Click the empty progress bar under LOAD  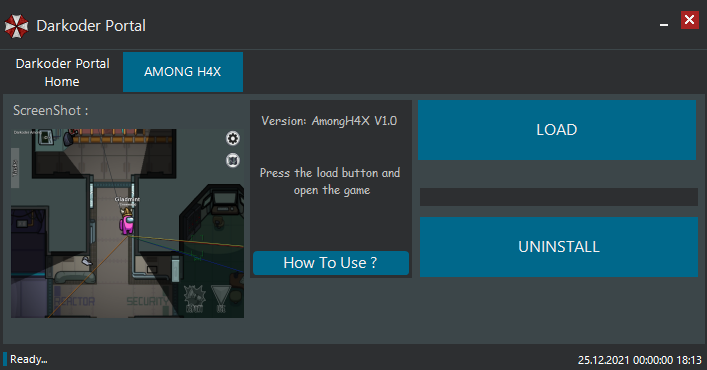click(559, 197)
